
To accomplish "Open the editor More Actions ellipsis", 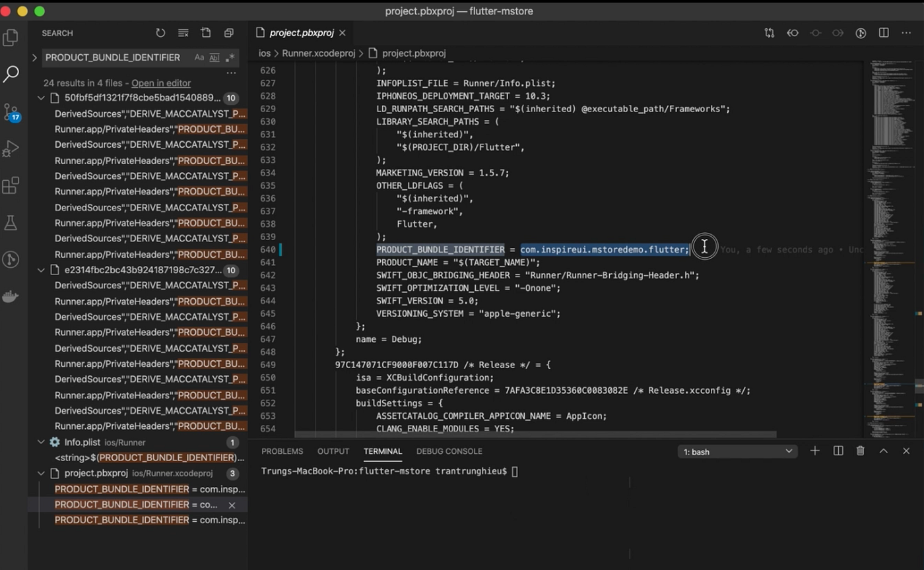I will click(x=906, y=33).
